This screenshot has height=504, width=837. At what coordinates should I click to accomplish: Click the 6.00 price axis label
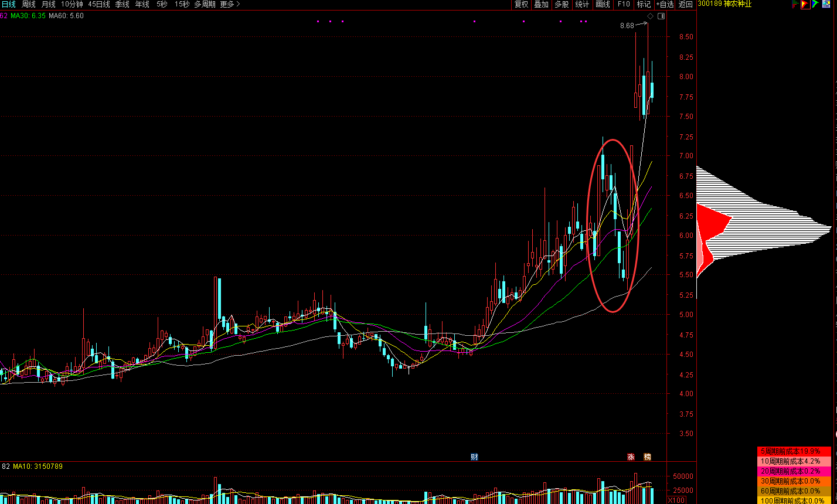point(686,236)
